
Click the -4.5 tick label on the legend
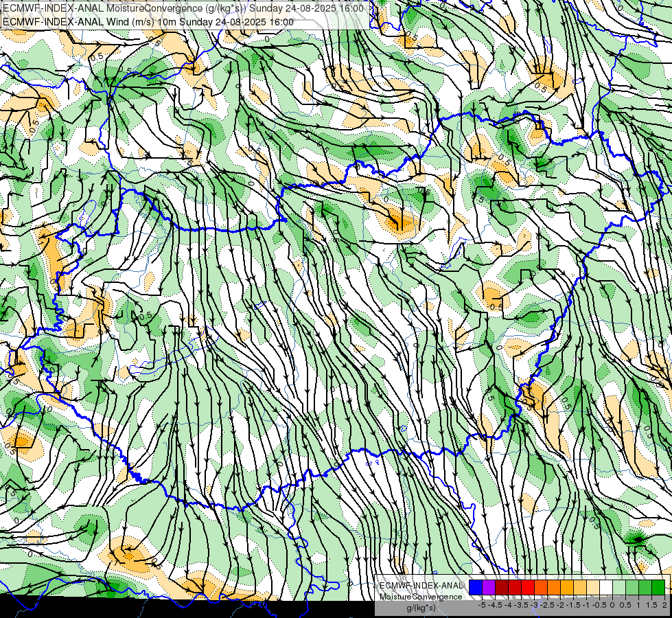(x=495, y=605)
